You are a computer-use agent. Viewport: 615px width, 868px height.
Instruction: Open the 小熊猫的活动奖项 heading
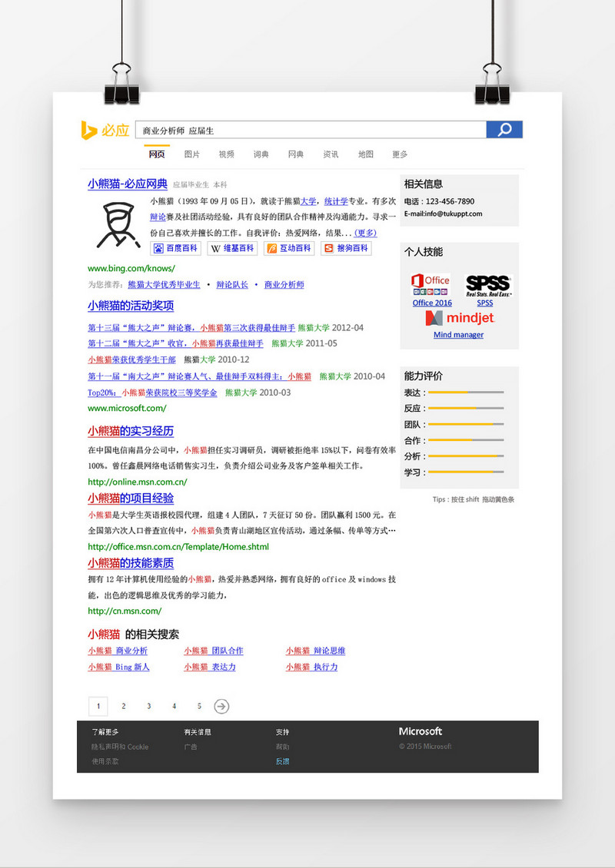(131, 306)
